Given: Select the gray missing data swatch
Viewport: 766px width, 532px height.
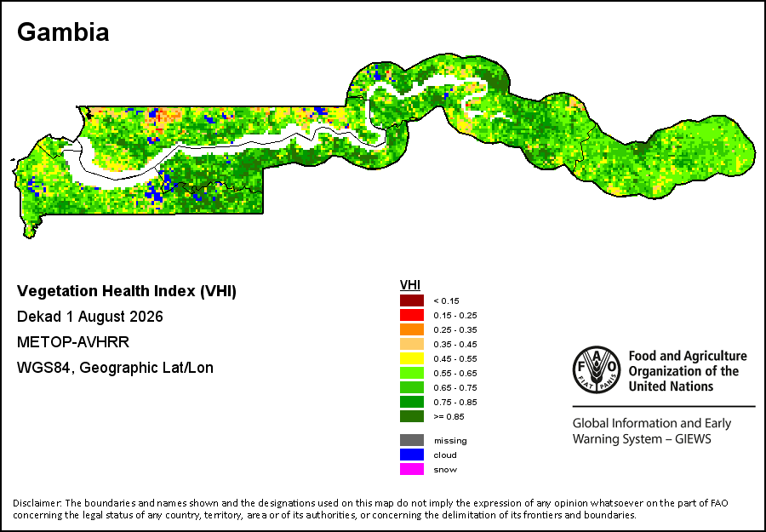Looking at the screenshot, I should pos(411,440).
